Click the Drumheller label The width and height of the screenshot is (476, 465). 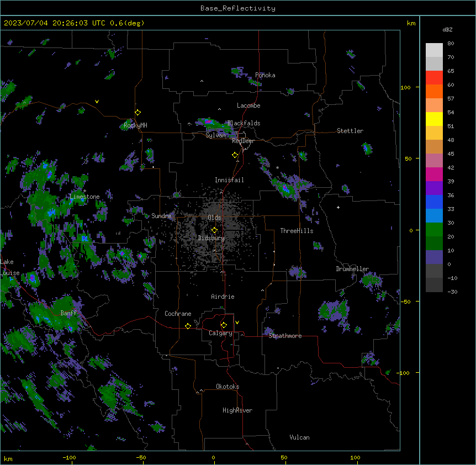click(352, 269)
